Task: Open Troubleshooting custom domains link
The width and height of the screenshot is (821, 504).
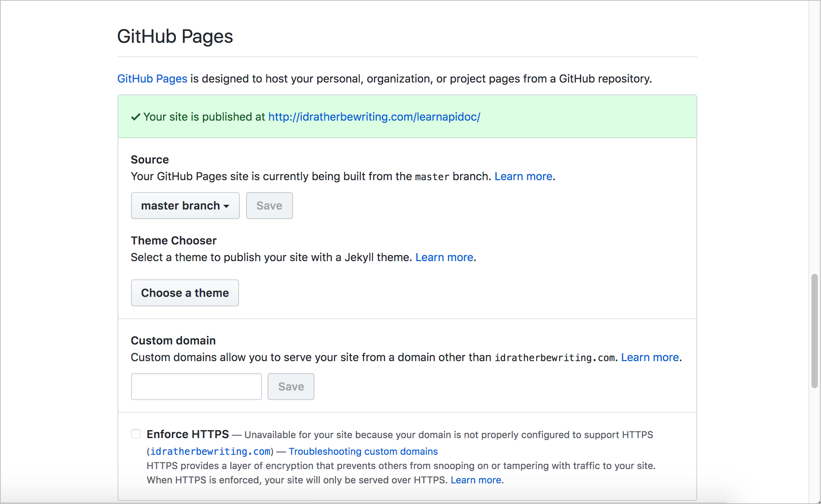Action: click(x=363, y=452)
